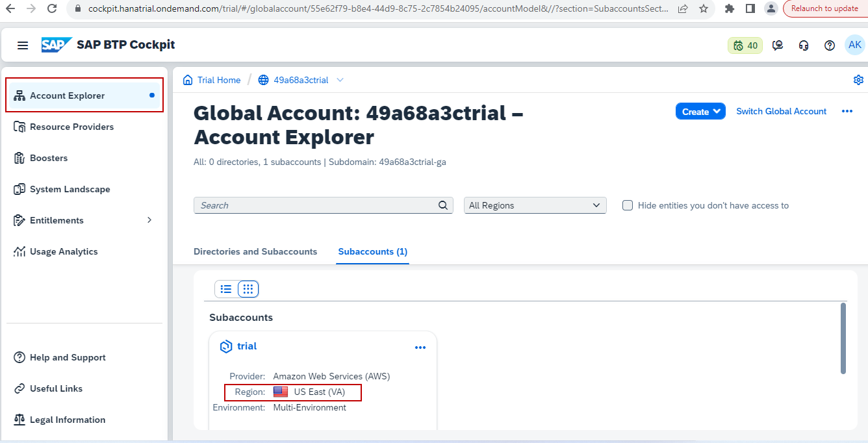Switch to list view layout
Viewport: 868px width, 443px height.
[226, 289]
